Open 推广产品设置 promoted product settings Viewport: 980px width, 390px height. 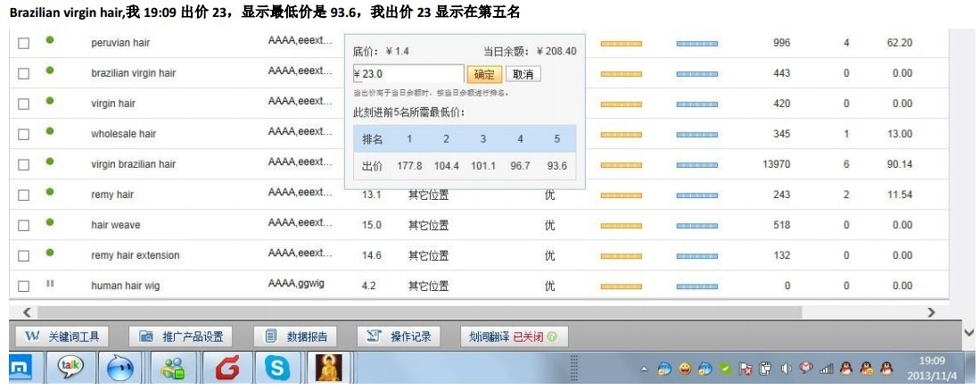point(181,336)
